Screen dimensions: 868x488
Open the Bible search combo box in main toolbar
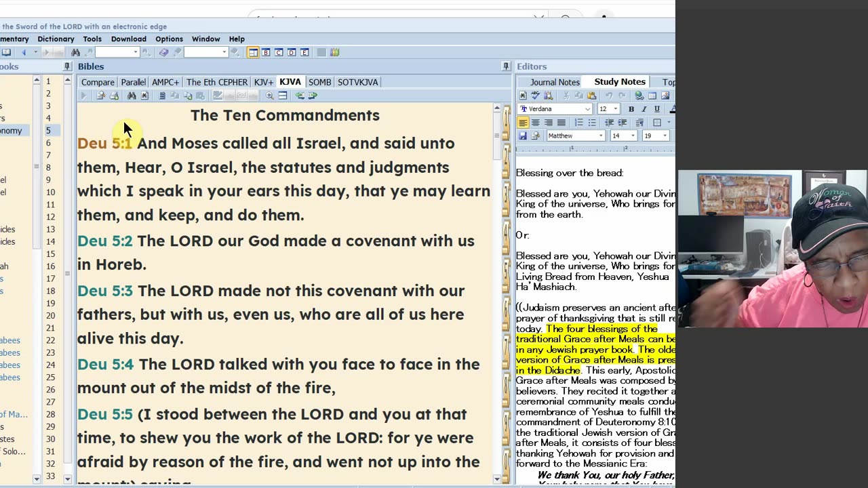pyautogui.click(x=117, y=52)
